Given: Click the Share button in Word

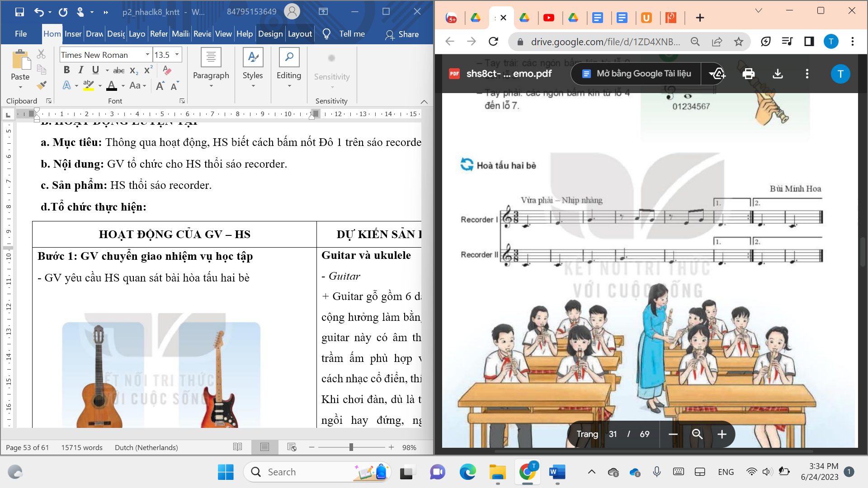Looking at the screenshot, I should click(x=402, y=34).
